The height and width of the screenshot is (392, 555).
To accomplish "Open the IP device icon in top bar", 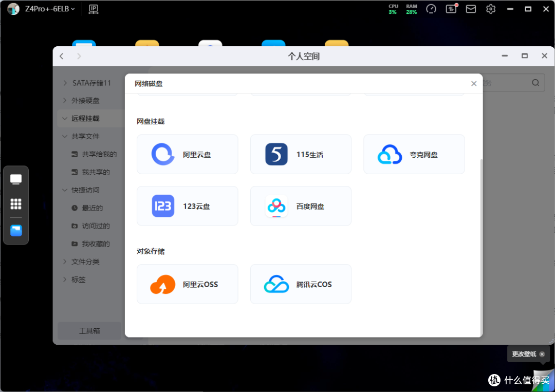I will point(94,9).
